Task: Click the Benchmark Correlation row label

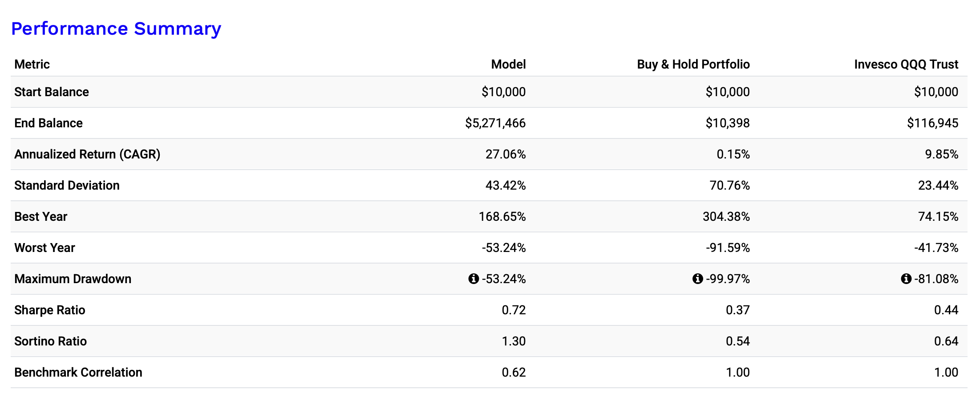Action: (78, 372)
